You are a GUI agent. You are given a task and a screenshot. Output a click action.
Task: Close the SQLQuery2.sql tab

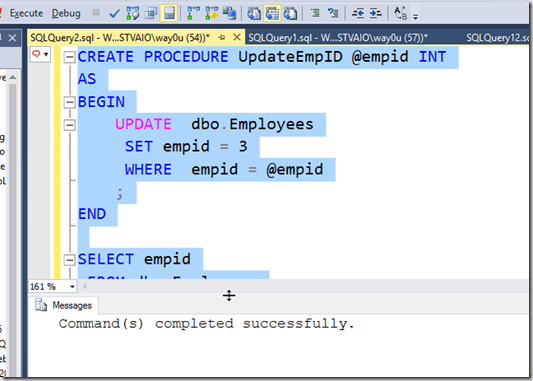point(237,37)
